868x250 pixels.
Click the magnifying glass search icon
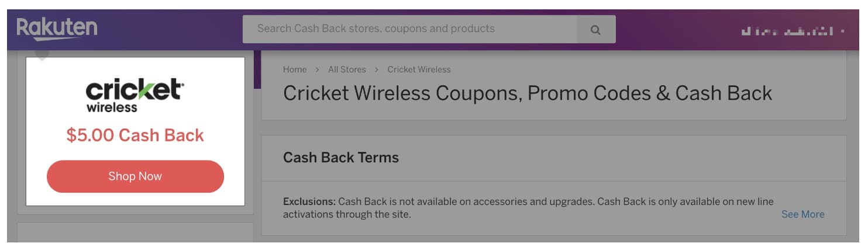click(595, 30)
